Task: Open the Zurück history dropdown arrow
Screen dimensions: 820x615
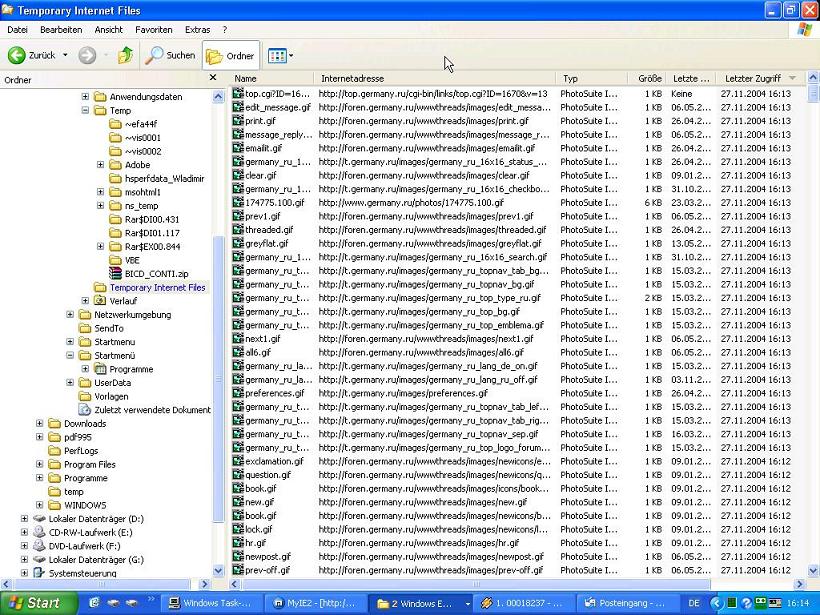Action: click(65, 55)
